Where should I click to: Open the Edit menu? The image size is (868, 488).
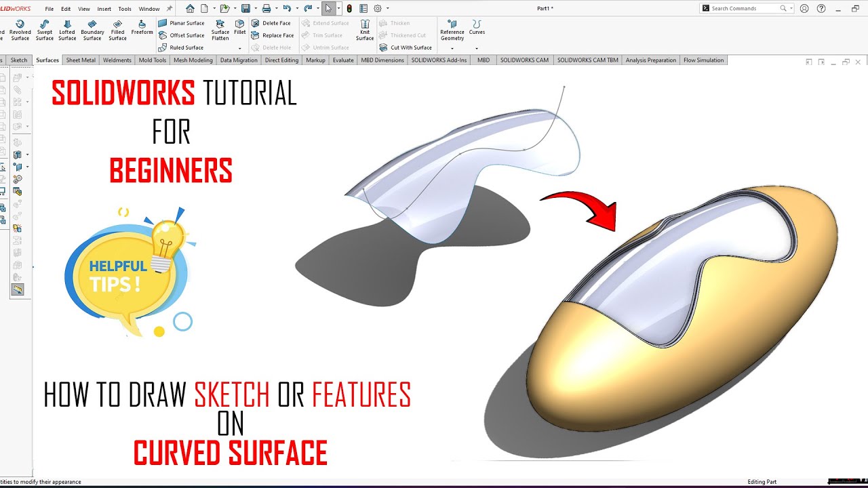(x=66, y=9)
